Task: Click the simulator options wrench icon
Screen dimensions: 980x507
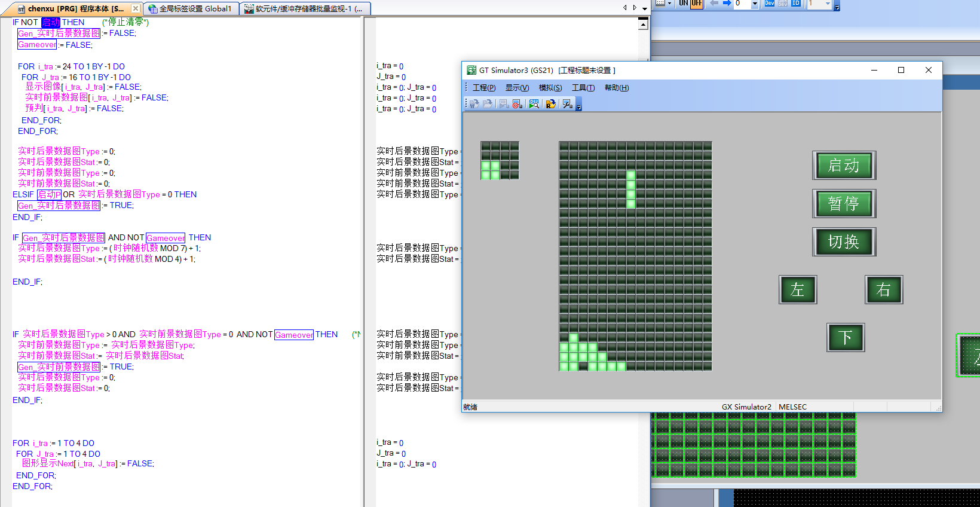Action: pyautogui.click(x=567, y=104)
